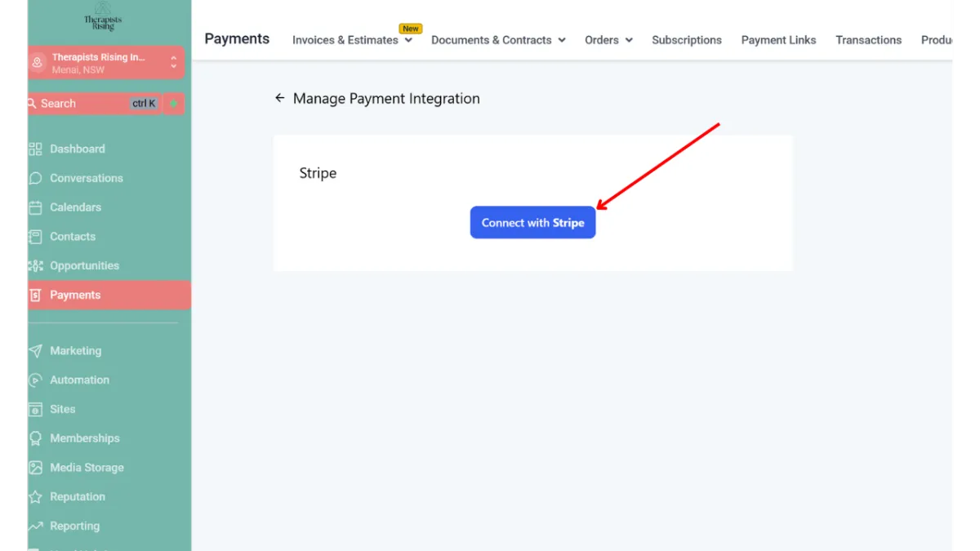Click the Contacts book icon
The width and height of the screenshot is (980, 551).
click(35, 237)
